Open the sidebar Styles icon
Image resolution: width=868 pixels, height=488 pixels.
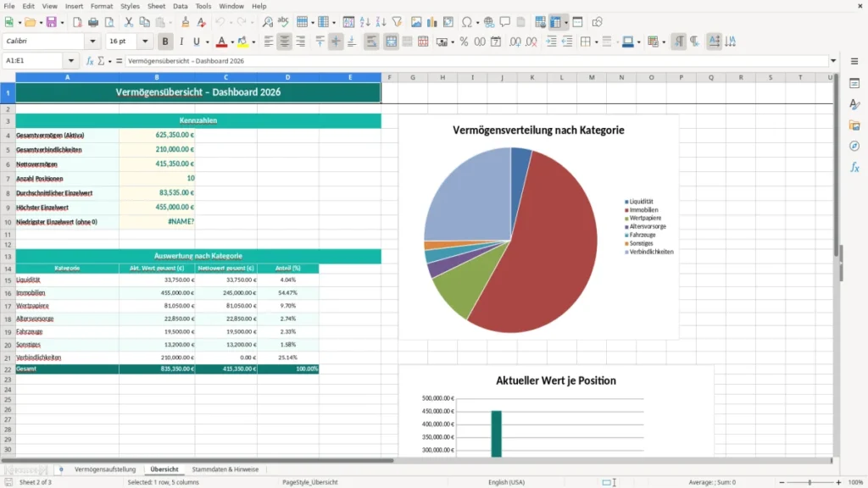click(854, 104)
